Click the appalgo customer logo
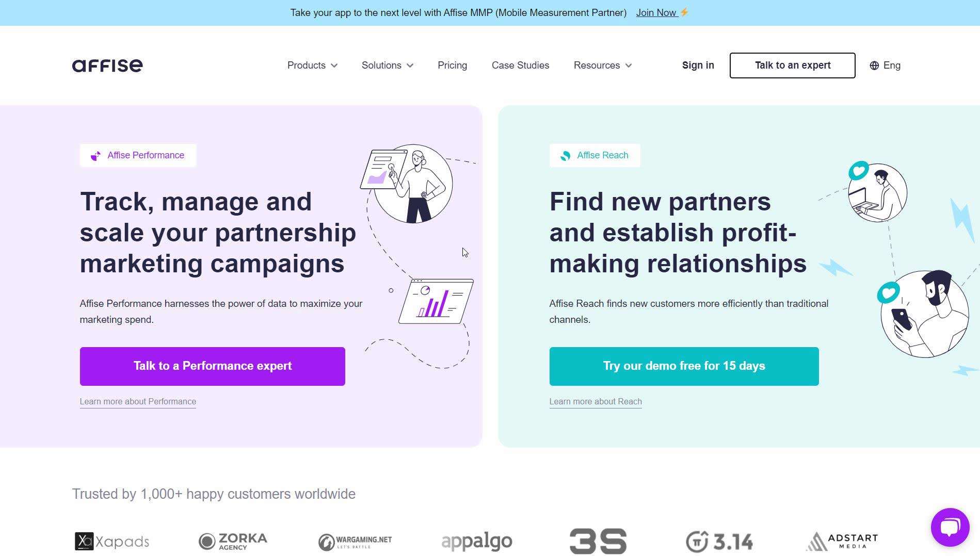 [477, 542]
